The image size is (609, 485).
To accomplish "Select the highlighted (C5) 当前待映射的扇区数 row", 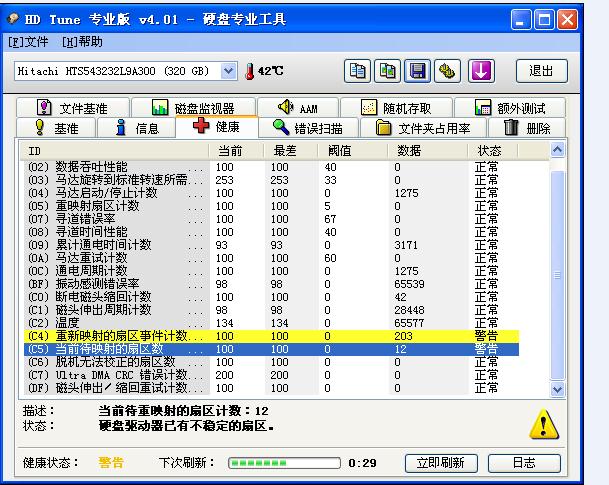I will 271,349.
